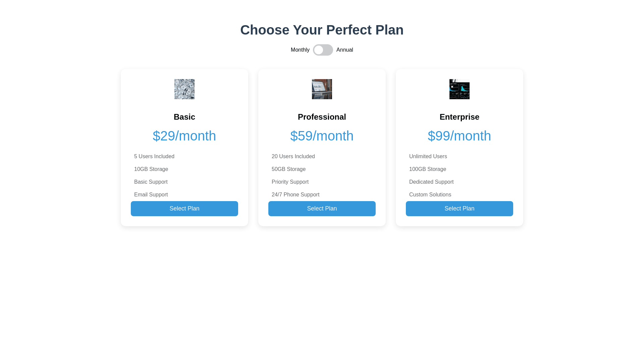Viewport: 644px width, 362px height.
Task: Click the Professional plan laptop icon
Action: pos(322,89)
